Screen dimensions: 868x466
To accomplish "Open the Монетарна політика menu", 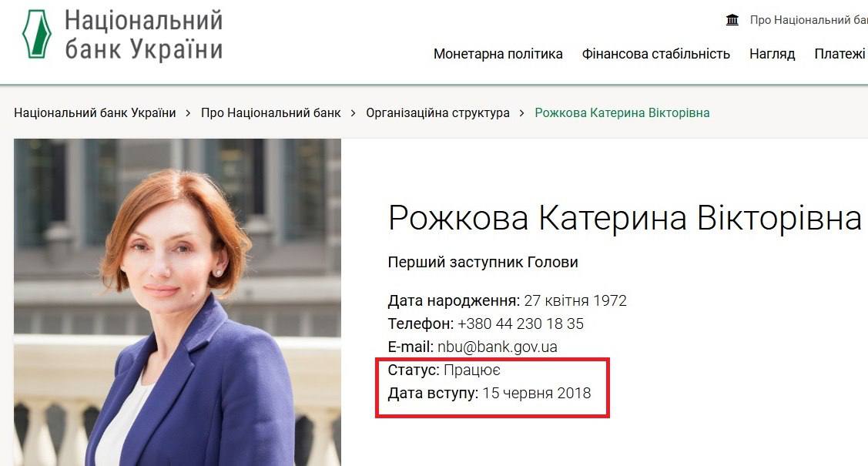I will (498, 54).
